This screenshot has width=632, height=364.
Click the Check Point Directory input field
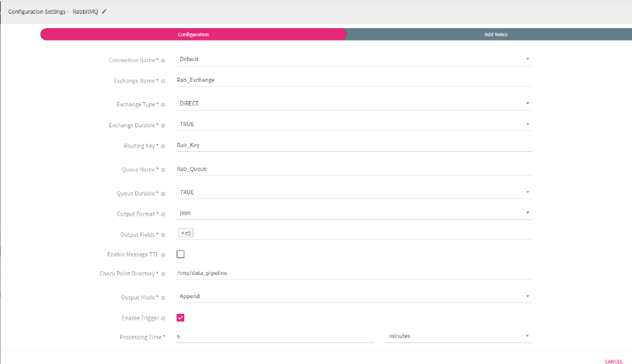[x=354, y=273]
